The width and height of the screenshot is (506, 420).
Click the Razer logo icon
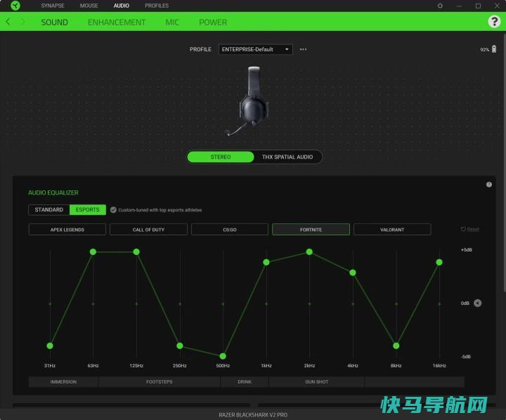coord(15,6)
